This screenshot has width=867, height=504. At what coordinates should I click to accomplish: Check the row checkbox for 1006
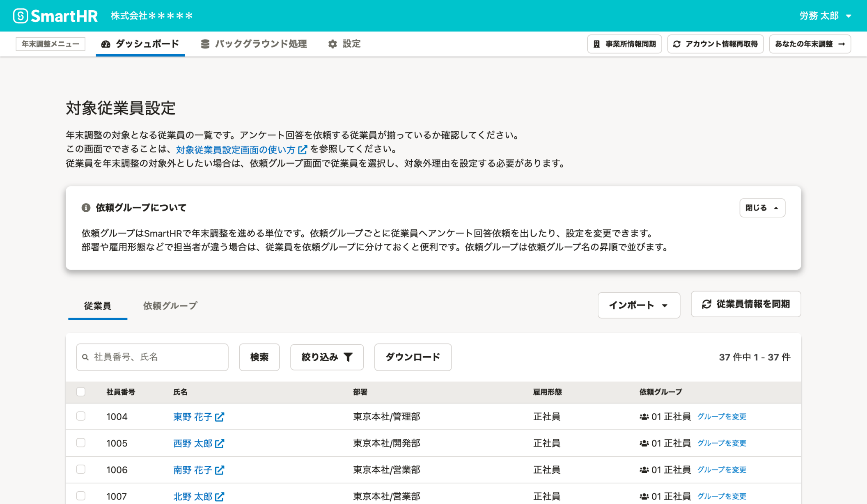(x=81, y=469)
